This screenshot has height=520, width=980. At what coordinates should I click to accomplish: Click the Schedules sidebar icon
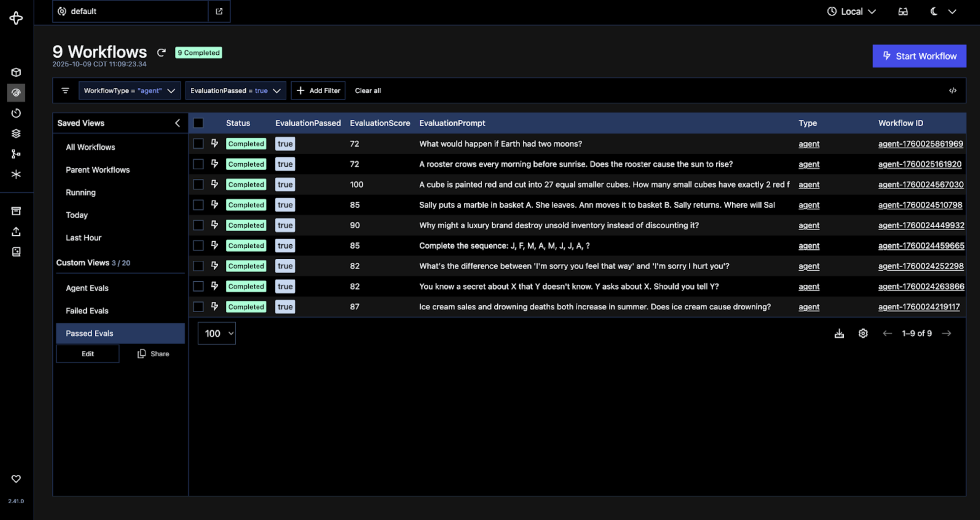(x=16, y=114)
